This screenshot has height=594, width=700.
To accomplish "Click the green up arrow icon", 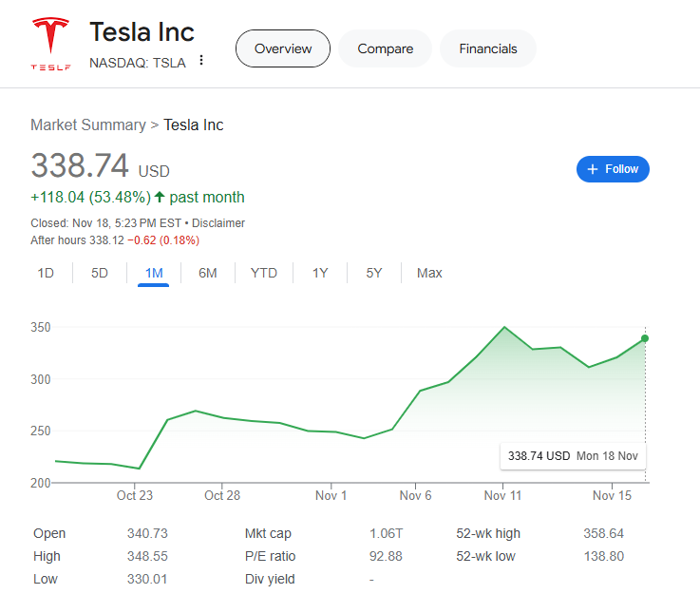I will [160, 198].
